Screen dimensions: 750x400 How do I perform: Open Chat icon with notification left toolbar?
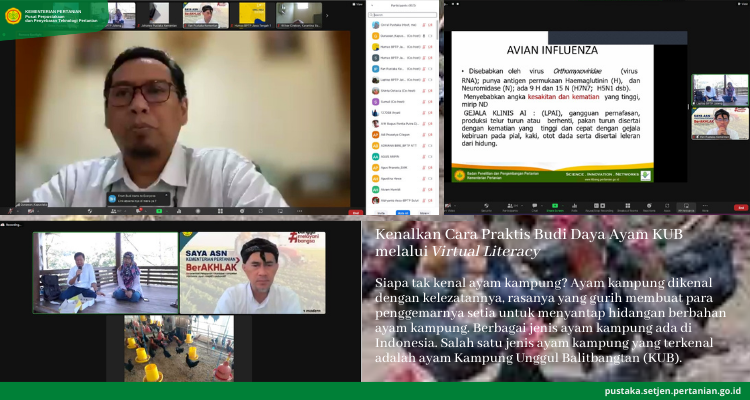tap(139, 211)
